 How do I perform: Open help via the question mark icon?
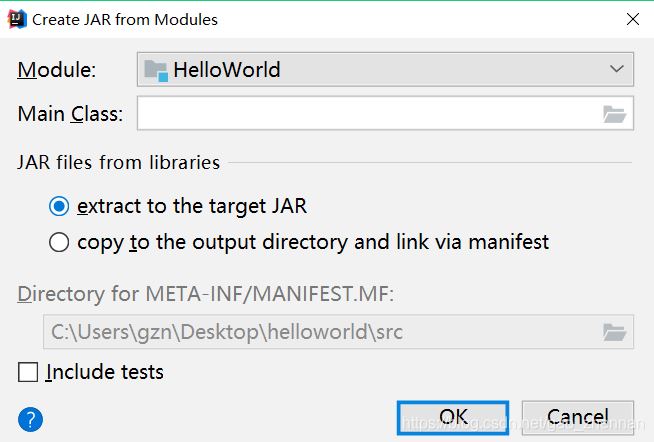tap(31, 418)
